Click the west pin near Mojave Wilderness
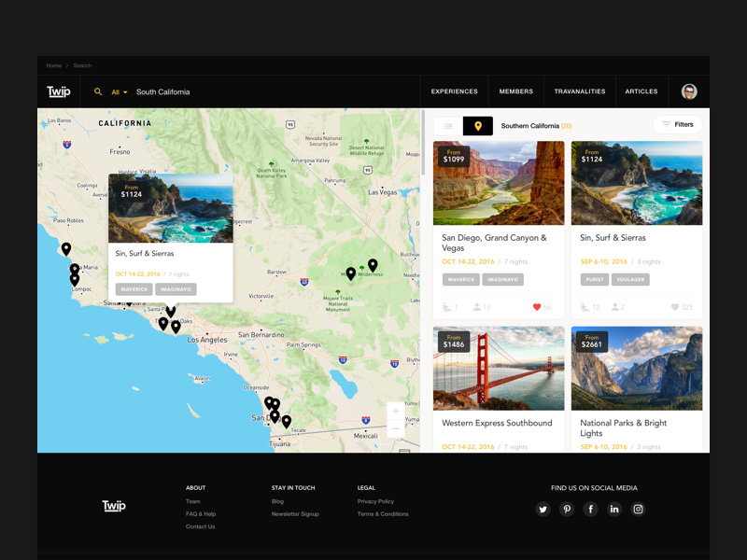 pyautogui.click(x=351, y=273)
